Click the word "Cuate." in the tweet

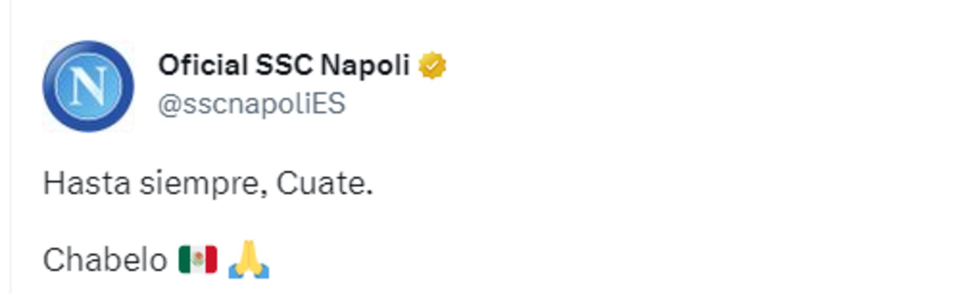324,184
